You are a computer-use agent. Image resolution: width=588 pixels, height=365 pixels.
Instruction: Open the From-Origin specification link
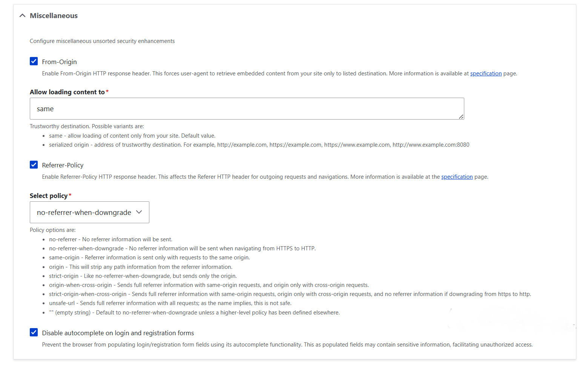point(486,73)
